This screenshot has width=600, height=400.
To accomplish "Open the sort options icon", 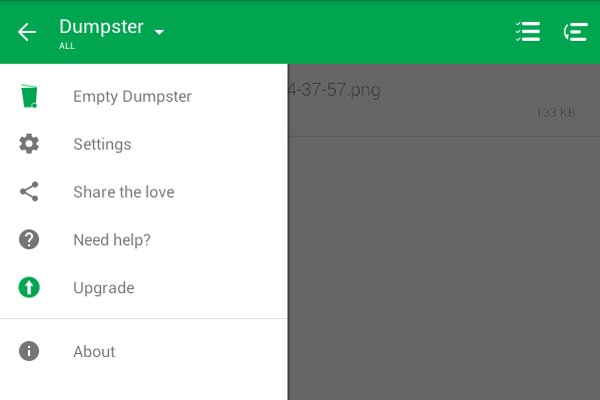I will 576,32.
